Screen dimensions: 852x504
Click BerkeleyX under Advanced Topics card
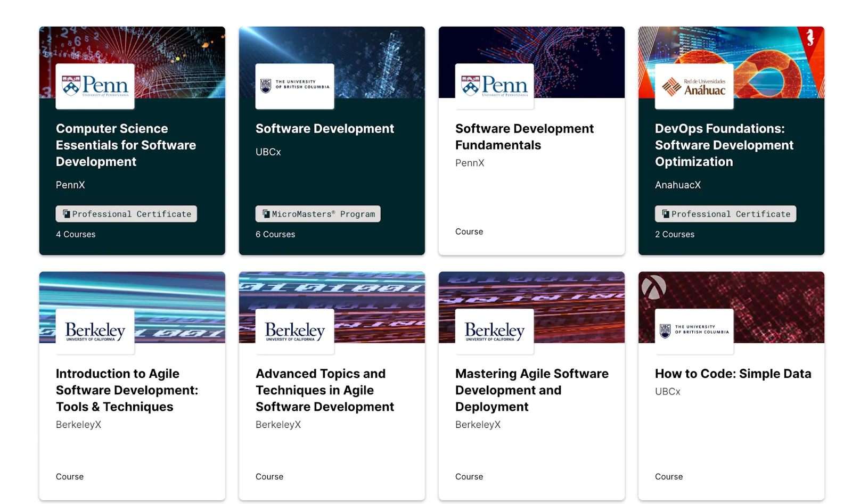(278, 425)
